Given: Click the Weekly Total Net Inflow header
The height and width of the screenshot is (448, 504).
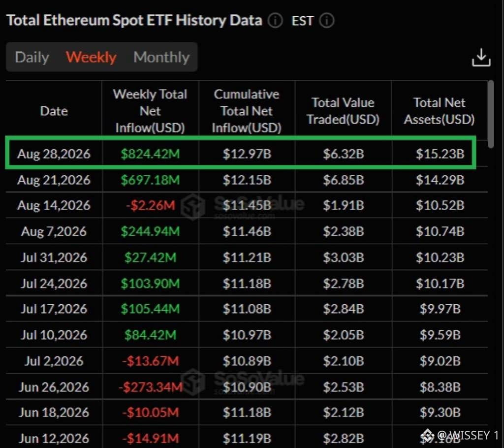Looking at the screenshot, I should [x=150, y=111].
